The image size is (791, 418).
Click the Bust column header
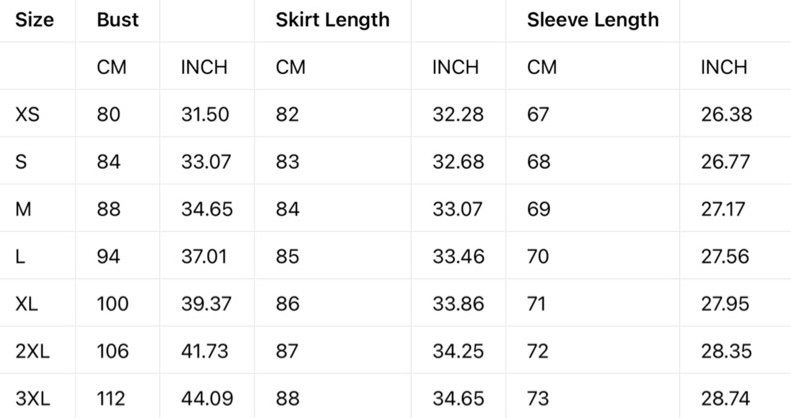(x=118, y=20)
